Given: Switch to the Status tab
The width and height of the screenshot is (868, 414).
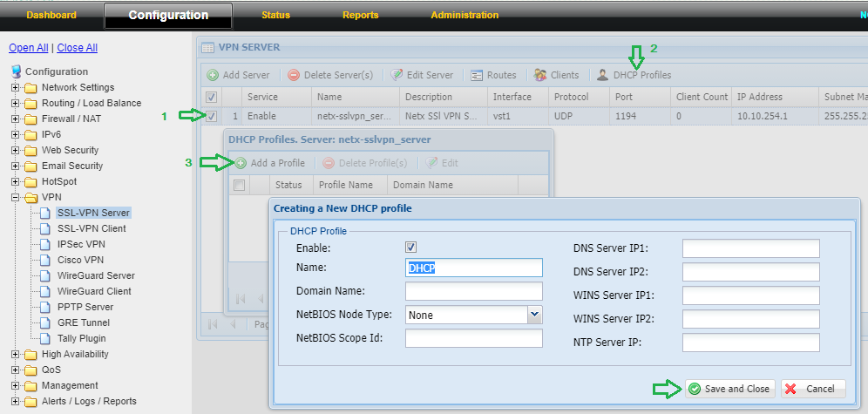Looking at the screenshot, I should (x=275, y=15).
